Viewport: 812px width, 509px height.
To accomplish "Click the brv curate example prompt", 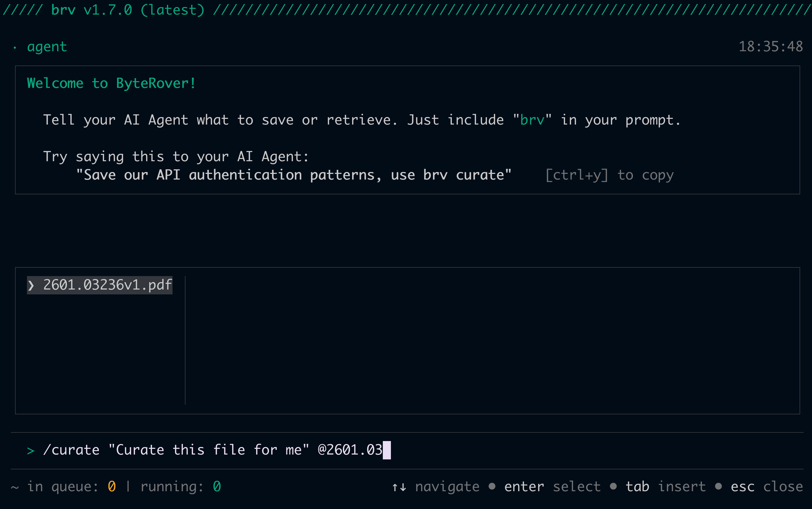I will point(293,175).
